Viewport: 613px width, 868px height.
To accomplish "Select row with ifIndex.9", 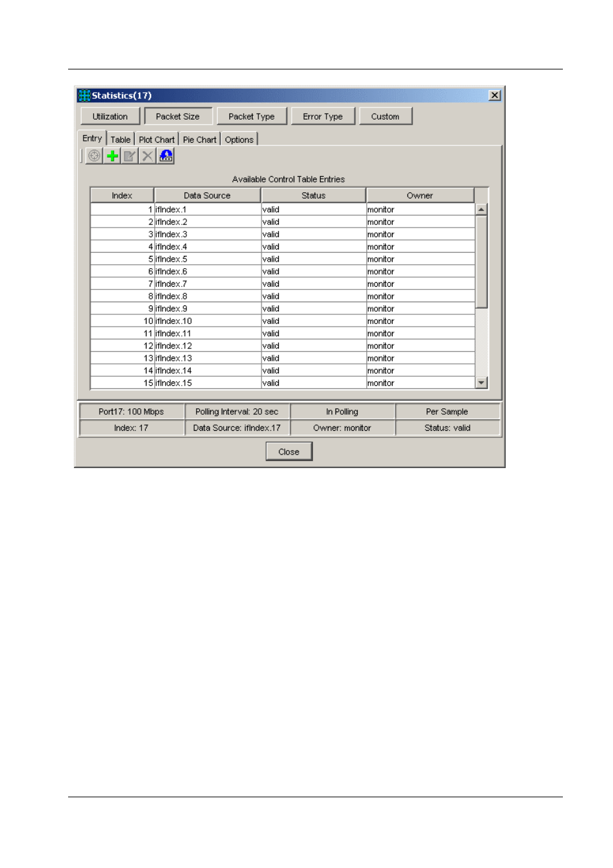I will click(283, 309).
